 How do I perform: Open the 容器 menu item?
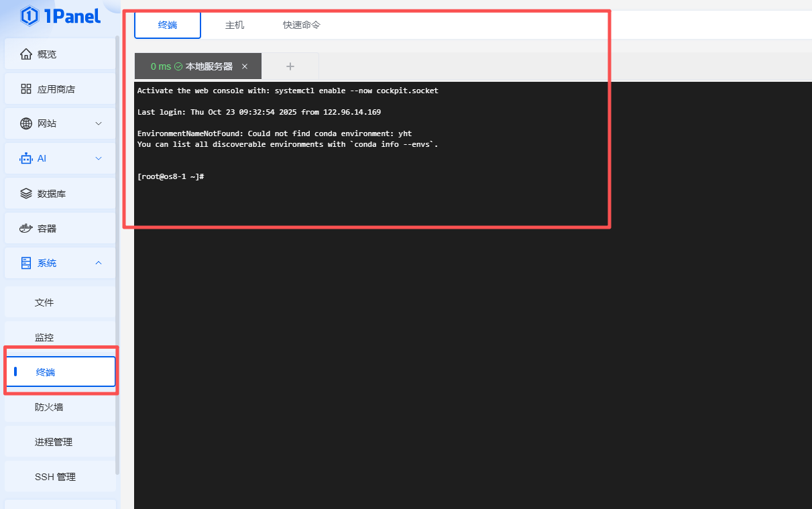coord(60,229)
